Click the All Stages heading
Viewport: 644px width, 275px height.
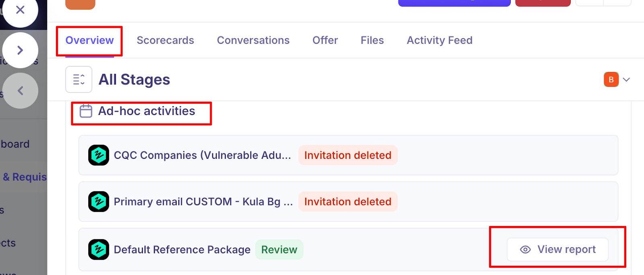coord(134,80)
